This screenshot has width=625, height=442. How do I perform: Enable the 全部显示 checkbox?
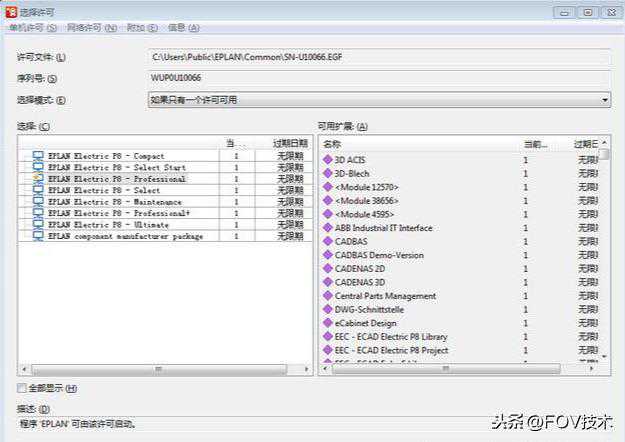22,388
